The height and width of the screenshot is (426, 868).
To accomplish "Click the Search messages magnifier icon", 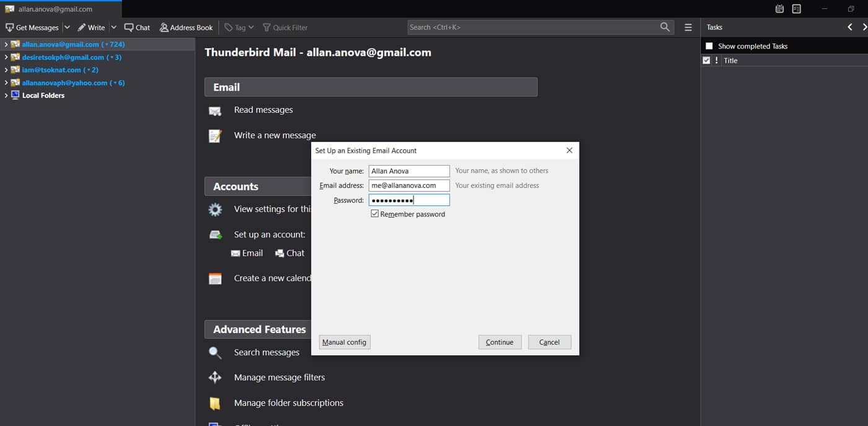I will [215, 353].
